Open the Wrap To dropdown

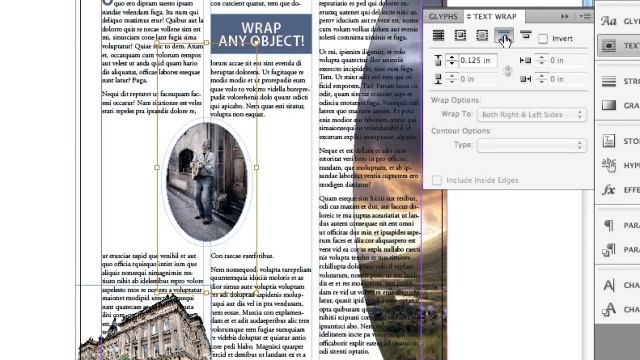[x=531, y=115]
